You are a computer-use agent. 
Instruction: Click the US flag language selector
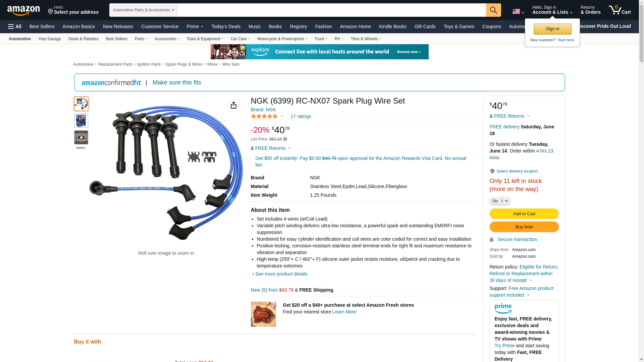(518, 12)
